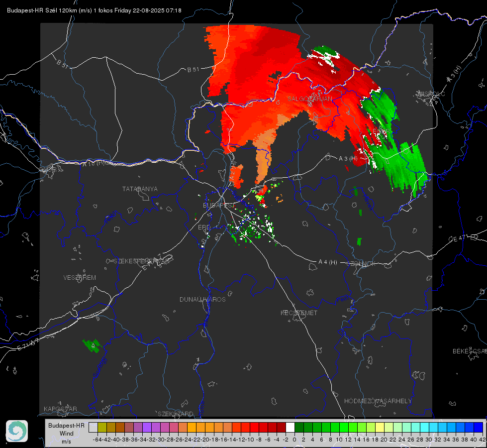The width and height of the screenshot is (487, 448).
Task: Click the DUNAUJVAROS city label
Action: pyautogui.click(x=202, y=299)
